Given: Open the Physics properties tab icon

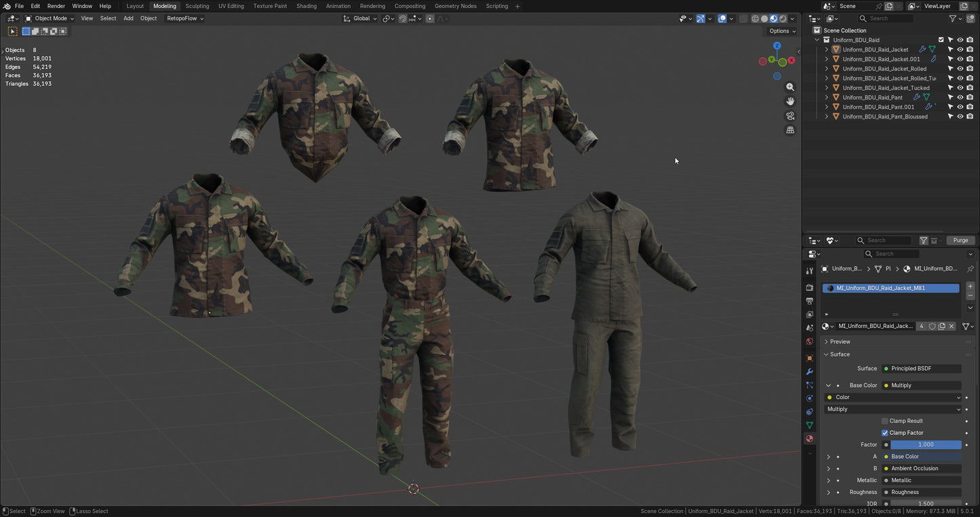Looking at the screenshot, I should point(809,398).
